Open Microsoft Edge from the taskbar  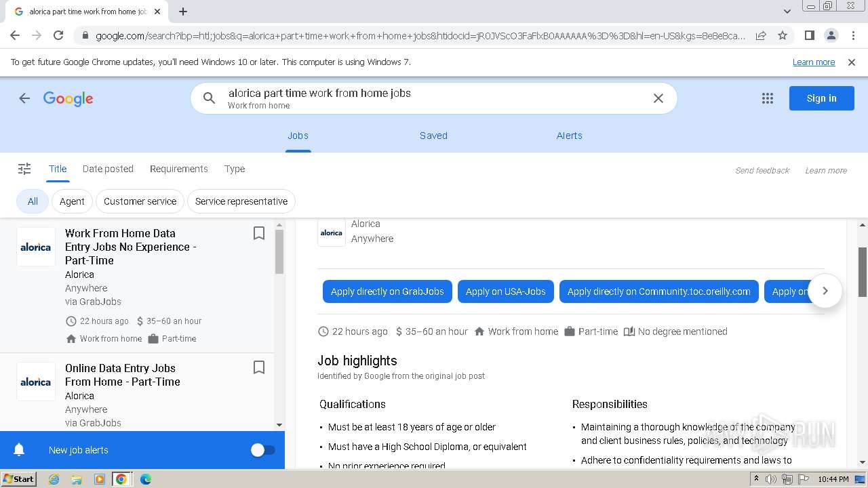(145, 479)
